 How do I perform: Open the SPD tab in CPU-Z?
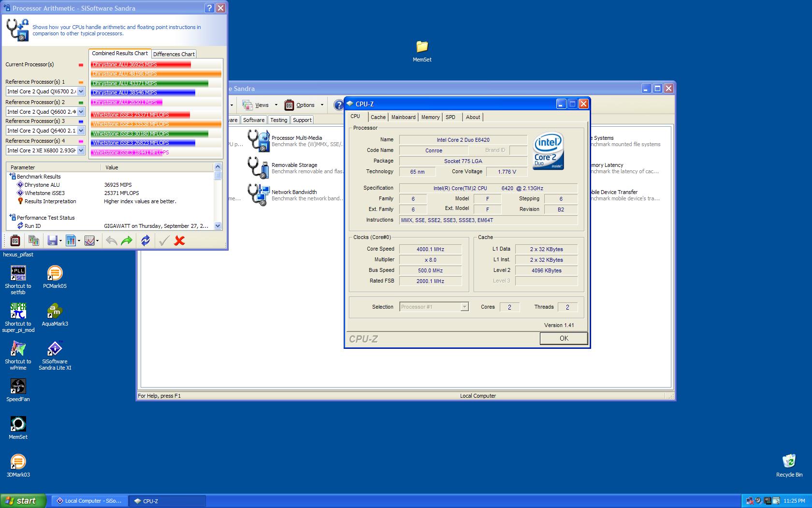[x=450, y=117]
